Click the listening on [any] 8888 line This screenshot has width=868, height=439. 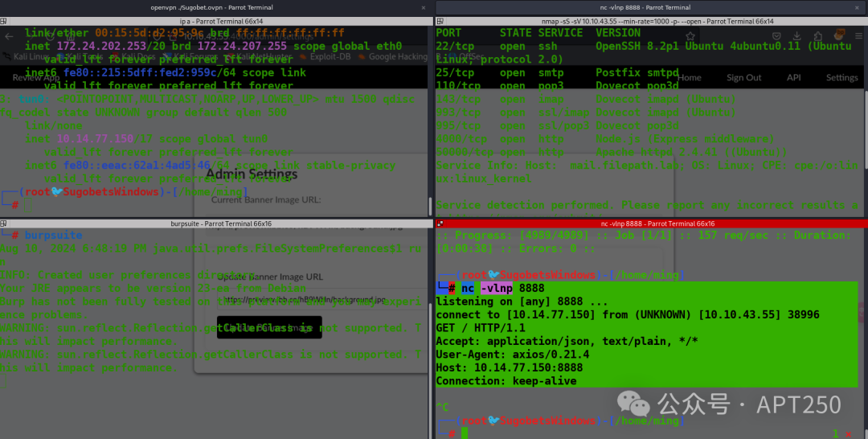(x=522, y=302)
